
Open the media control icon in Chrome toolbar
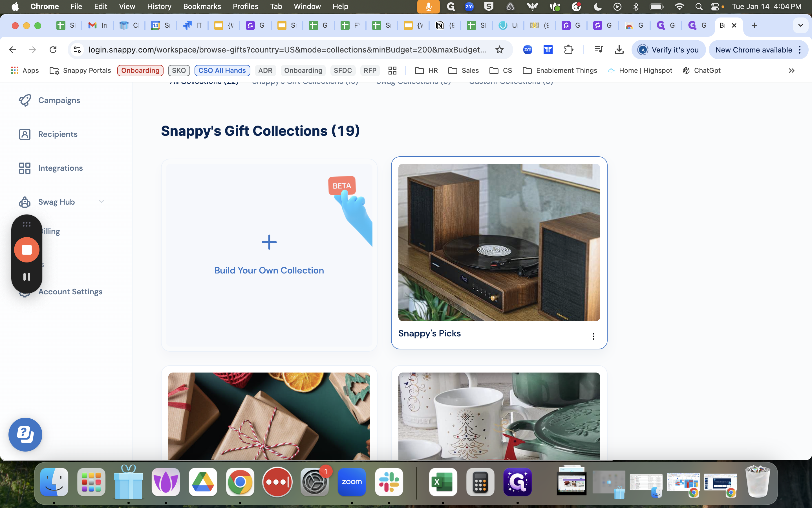pyautogui.click(x=599, y=50)
